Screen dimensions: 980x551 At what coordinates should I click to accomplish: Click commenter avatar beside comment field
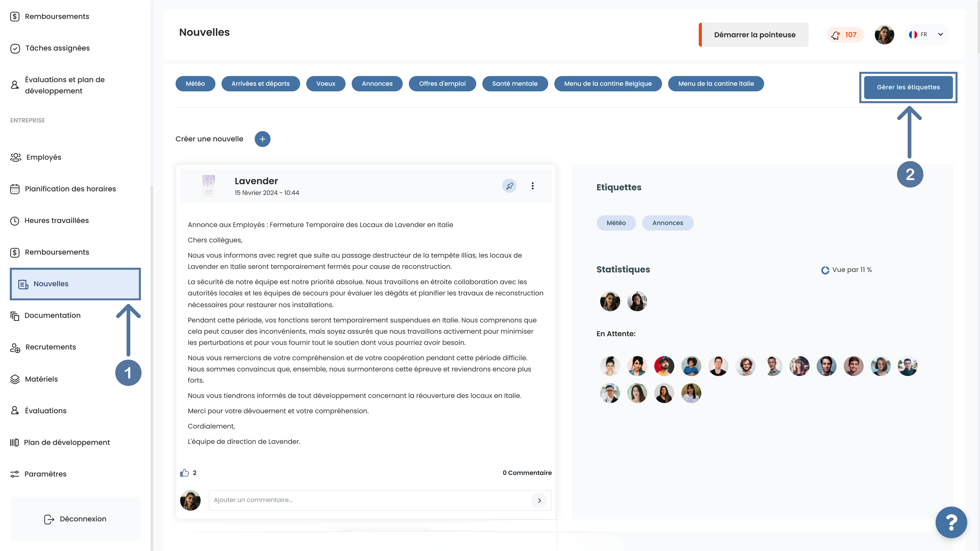coord(190,500)
